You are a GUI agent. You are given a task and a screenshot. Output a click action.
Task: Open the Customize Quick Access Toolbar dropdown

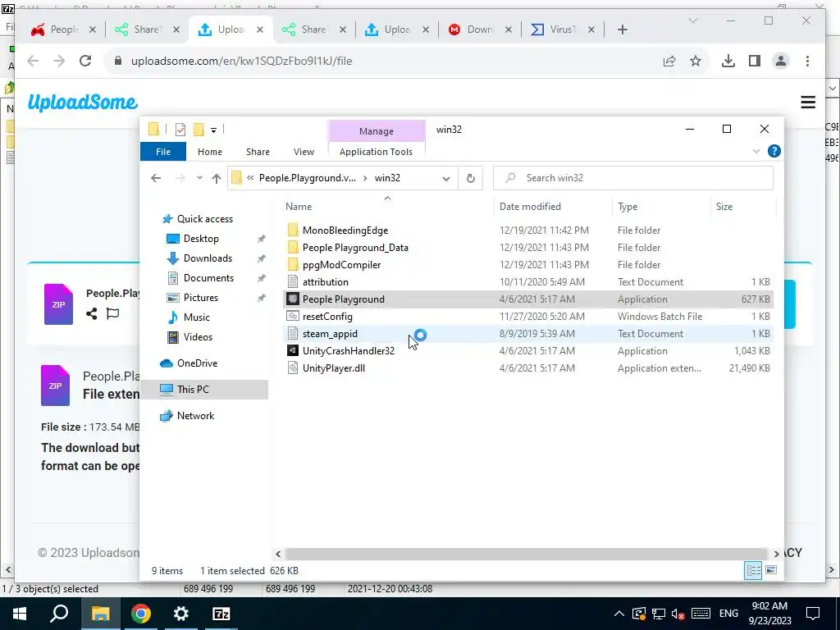[x=213, y=130]
